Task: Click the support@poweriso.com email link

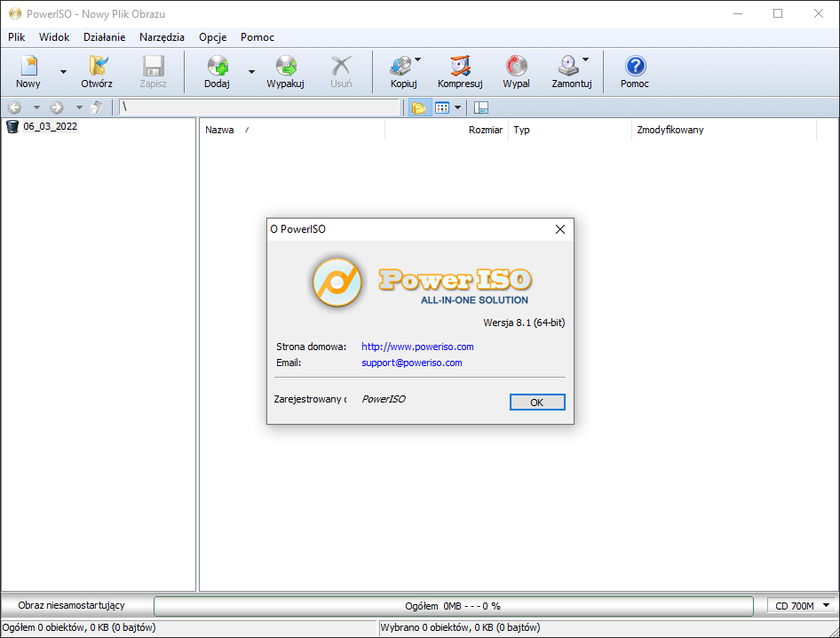Action: [x=411, y=363]
